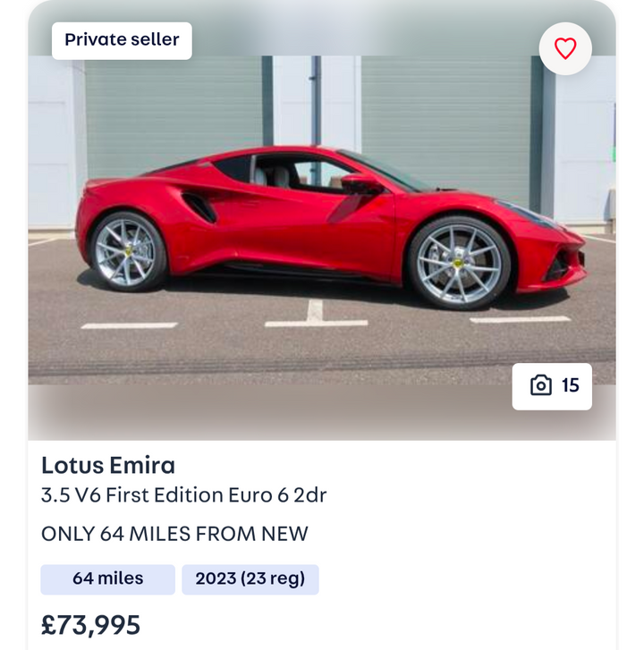The height and width of the screenshot is (650, 644).
Task: Select the 2023 (23 reg) chip
Action: coord(250,579)
